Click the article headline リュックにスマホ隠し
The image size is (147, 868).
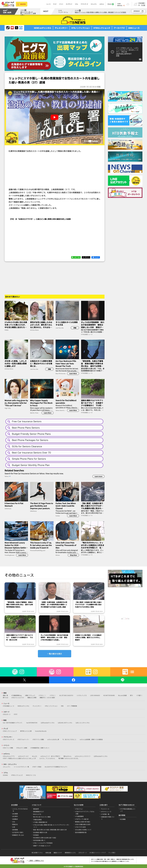[54, 80]
